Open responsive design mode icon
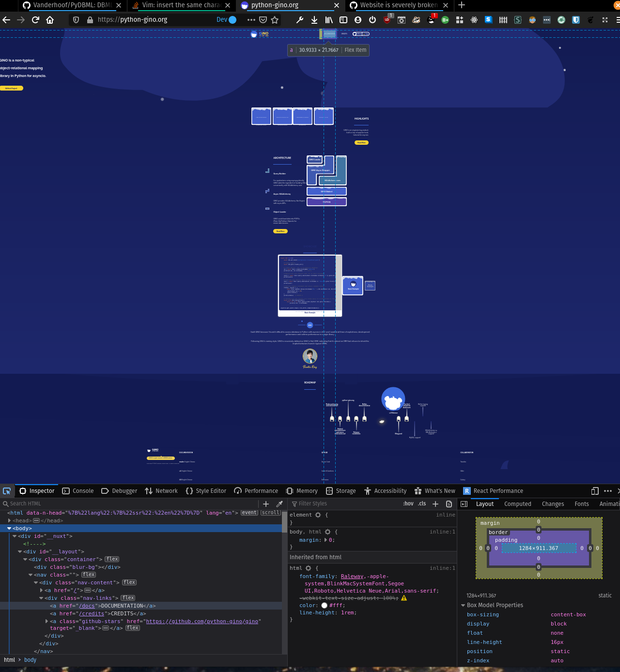 coord(595,491)
